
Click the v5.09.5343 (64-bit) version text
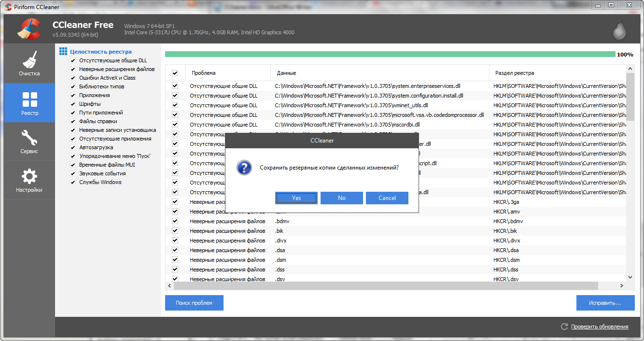click(75, 35)
